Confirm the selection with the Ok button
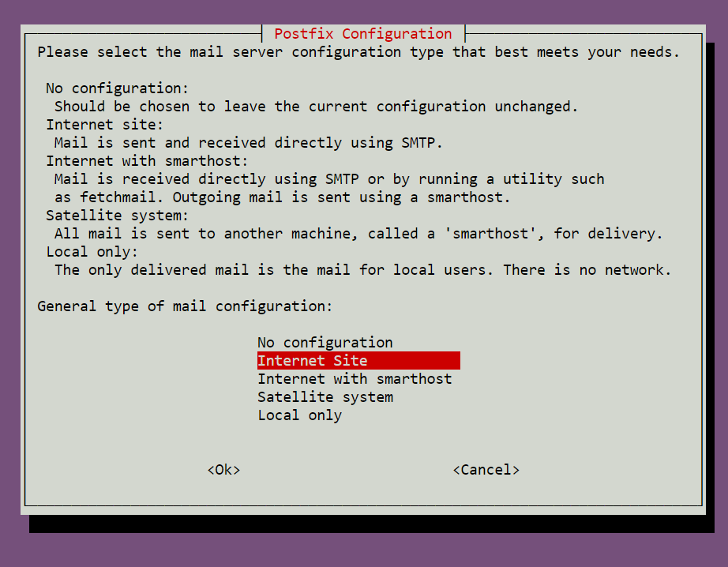This screenshot has height=567, width=728. point(223,470)
